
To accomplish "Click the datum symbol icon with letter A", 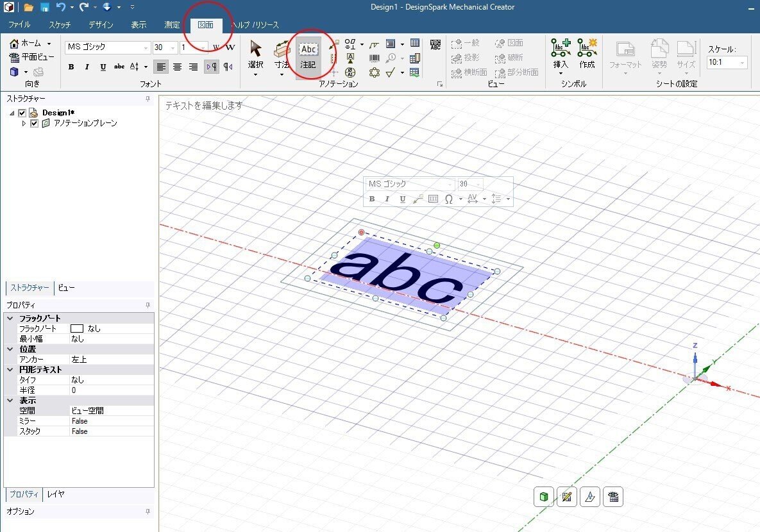I will click(x=350, y=58).
